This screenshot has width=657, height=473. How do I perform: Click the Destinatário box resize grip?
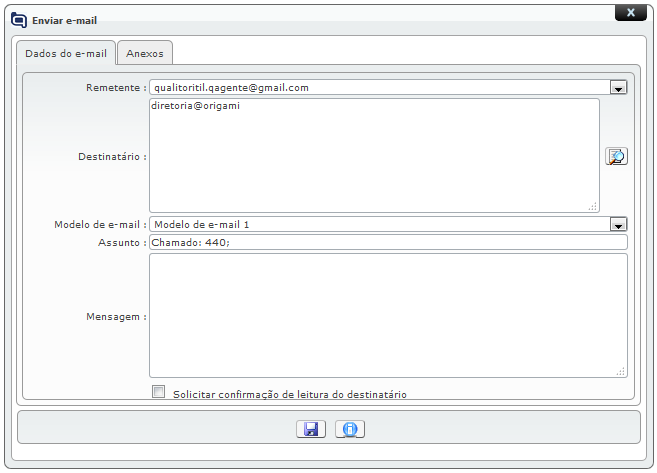pyautogui.click(x=593, y=206)
